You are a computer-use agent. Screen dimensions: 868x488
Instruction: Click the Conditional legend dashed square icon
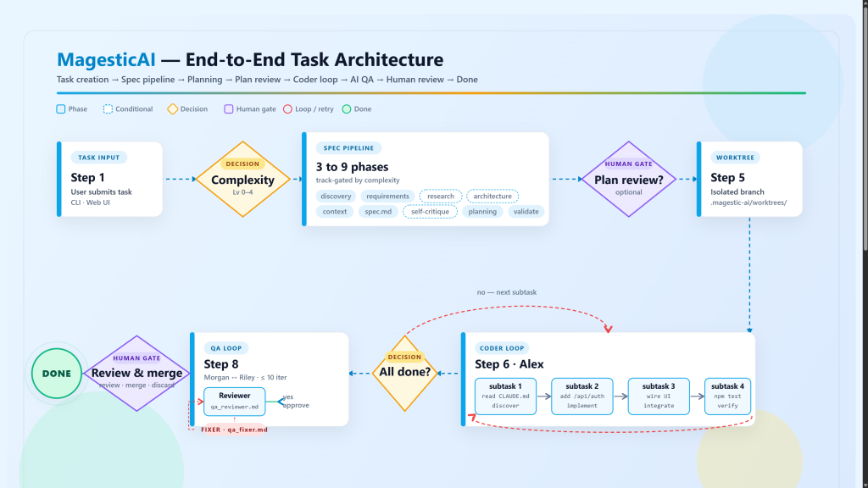108,109
